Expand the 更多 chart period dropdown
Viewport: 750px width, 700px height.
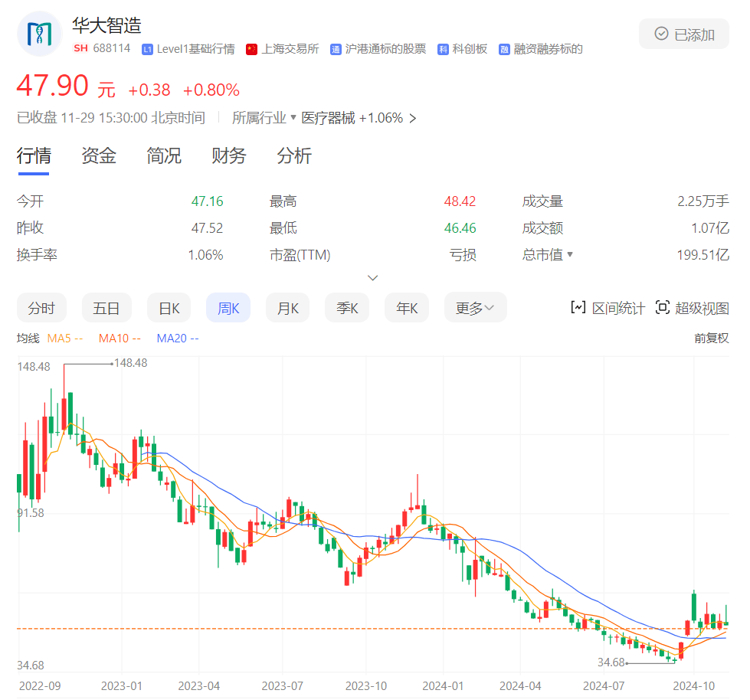pyautogui.click(x=475, y=308)
